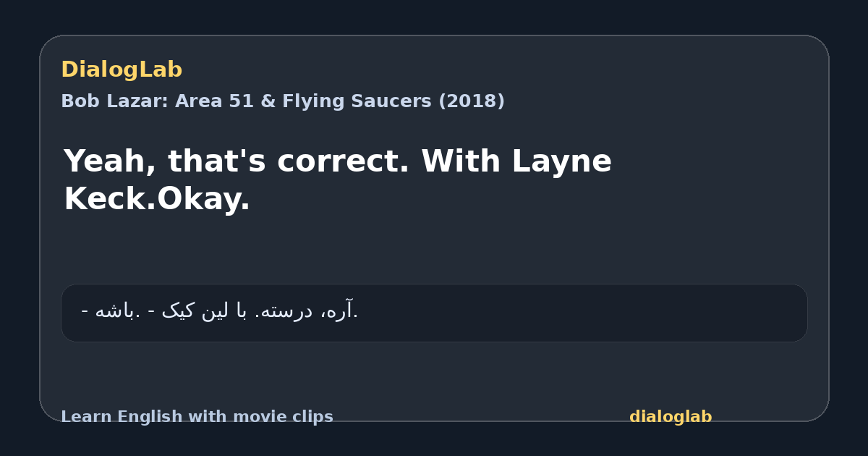
Task: Click the name "Layne" in the subtitle
Action: pos(562,162)
